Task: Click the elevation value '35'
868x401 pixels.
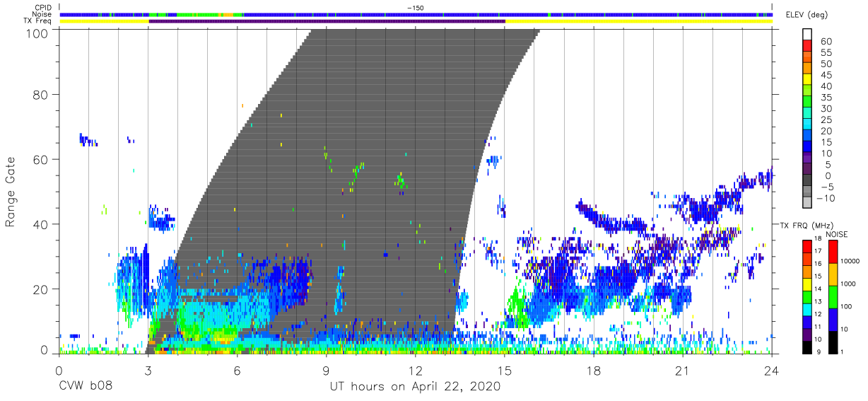Action: pos(826,98)
